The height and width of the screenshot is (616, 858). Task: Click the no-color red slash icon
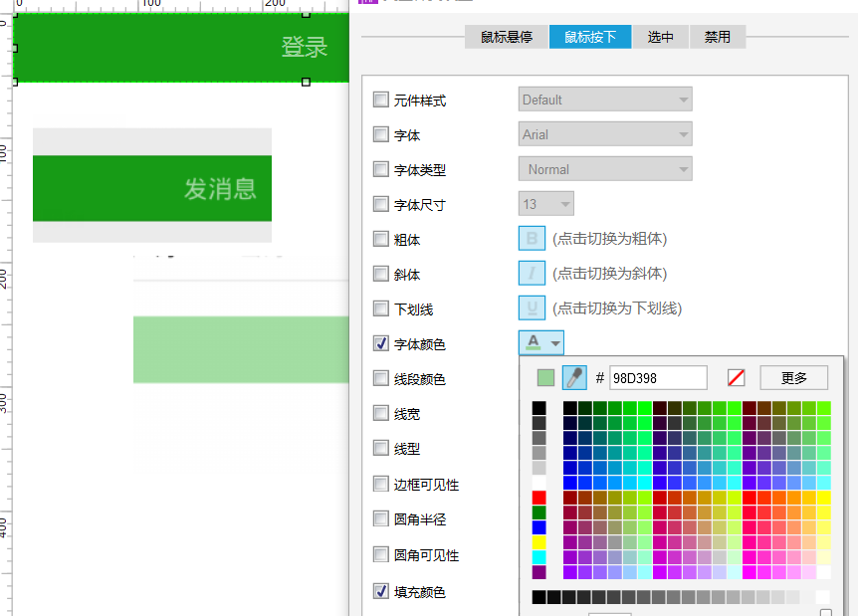click(736, 377)
